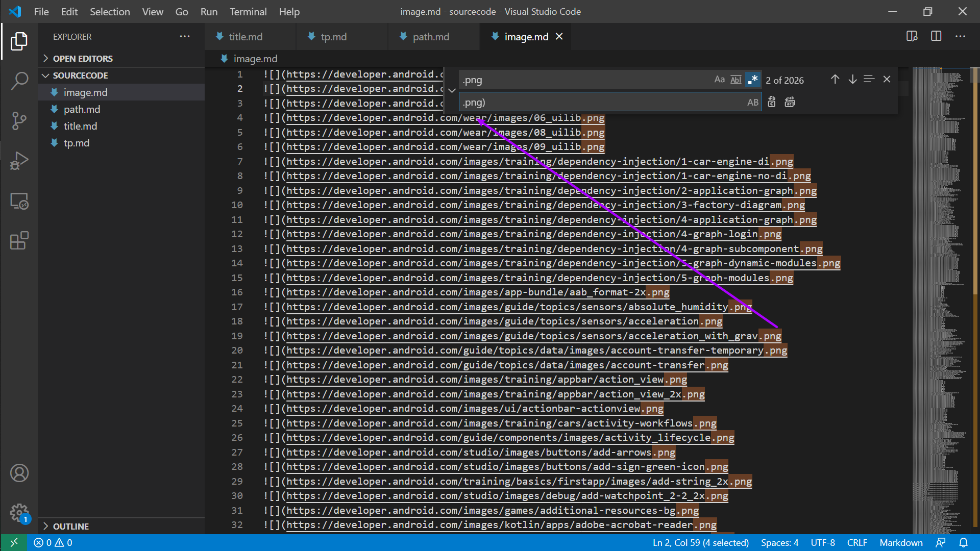The height and width of the screenshot is (551, 980).
Task: Open the Run and Debug view
Action: (19, 160)
